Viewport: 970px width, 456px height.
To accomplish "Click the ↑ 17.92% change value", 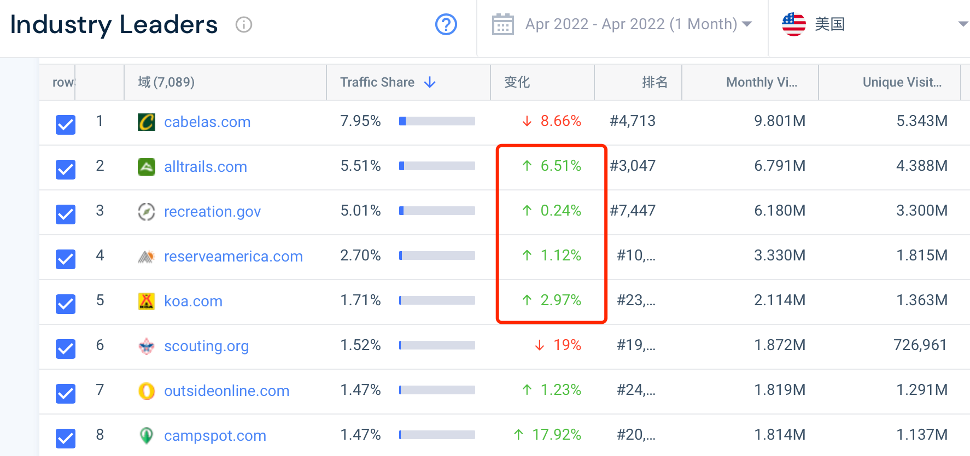I will 547,435.
